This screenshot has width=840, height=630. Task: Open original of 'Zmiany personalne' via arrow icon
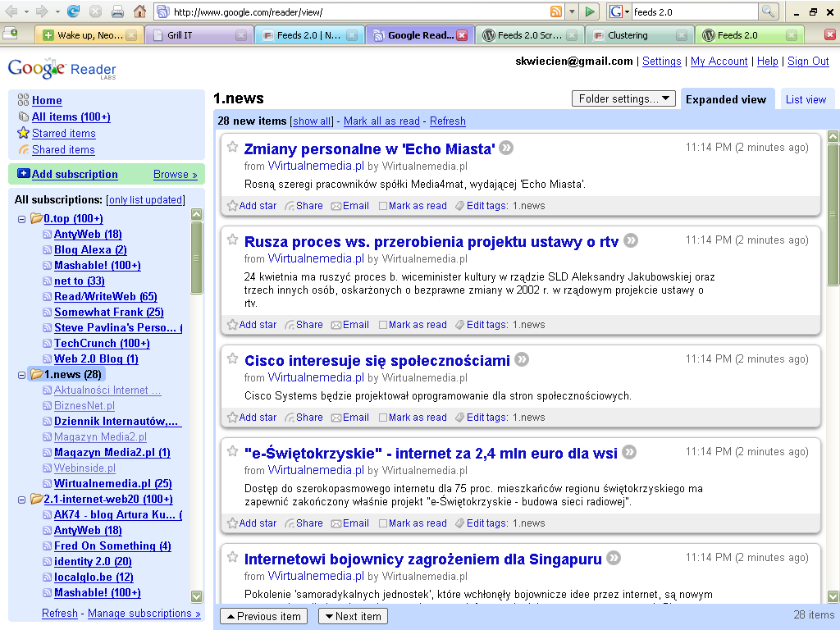506,148
